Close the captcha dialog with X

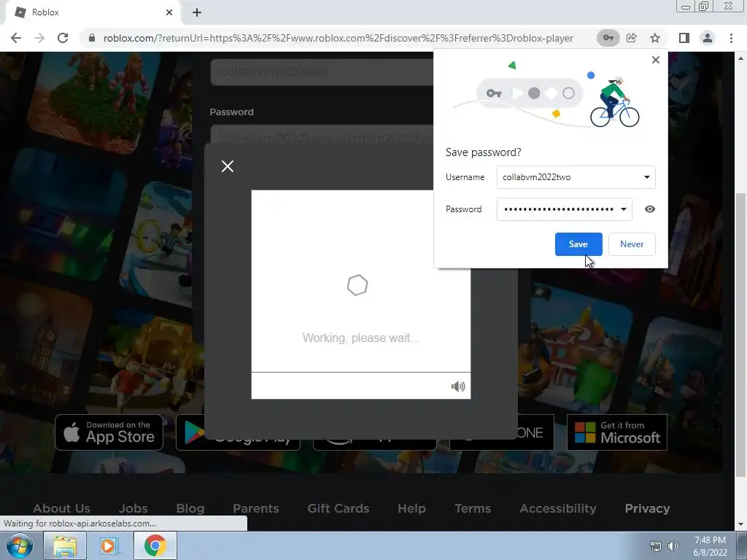(x=228, y=166)
